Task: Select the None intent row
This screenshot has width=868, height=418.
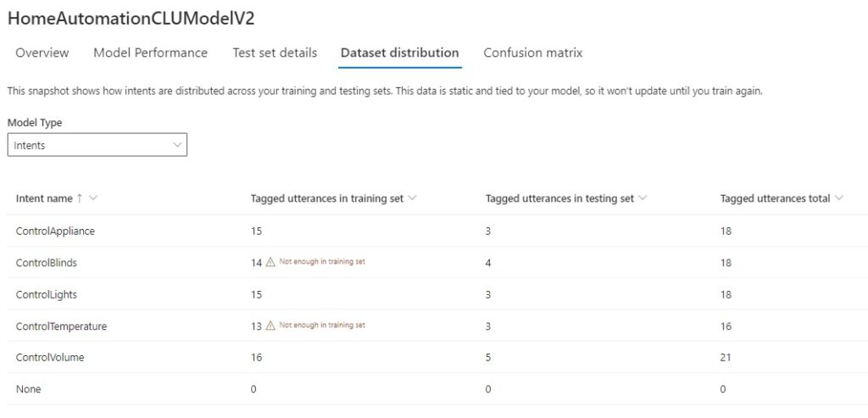Action: pos(28,389)
